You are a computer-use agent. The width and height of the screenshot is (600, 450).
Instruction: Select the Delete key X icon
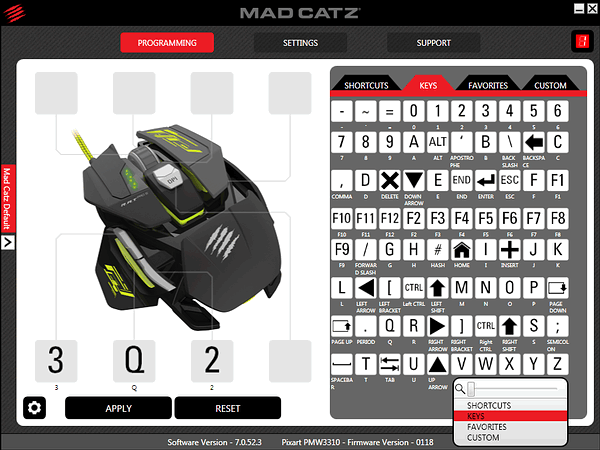[x=390, y=180]
